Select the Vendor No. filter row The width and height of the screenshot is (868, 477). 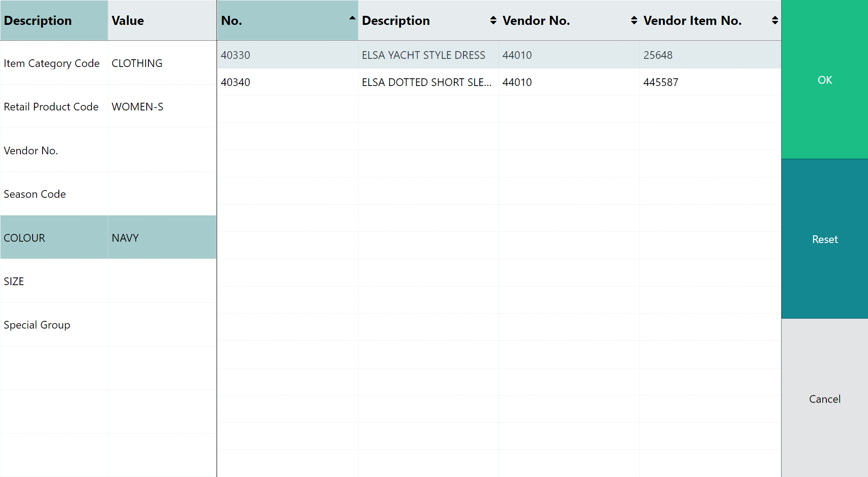[x=54, y=151]
